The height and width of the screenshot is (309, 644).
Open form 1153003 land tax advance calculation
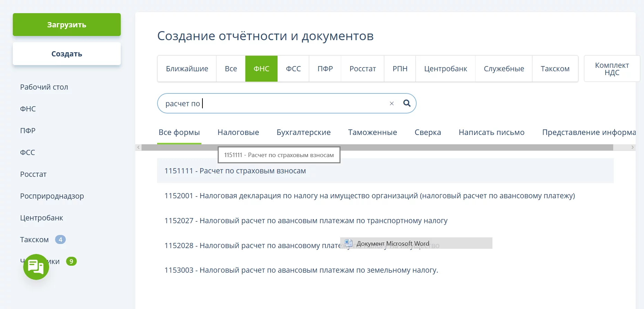pos(301,270)
